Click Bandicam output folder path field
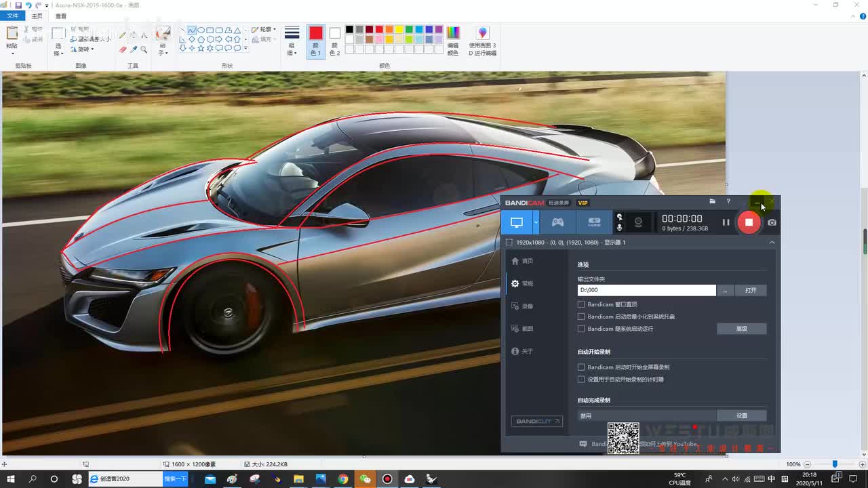This screenshot has height=488, width=868. (x=647, y=290)
